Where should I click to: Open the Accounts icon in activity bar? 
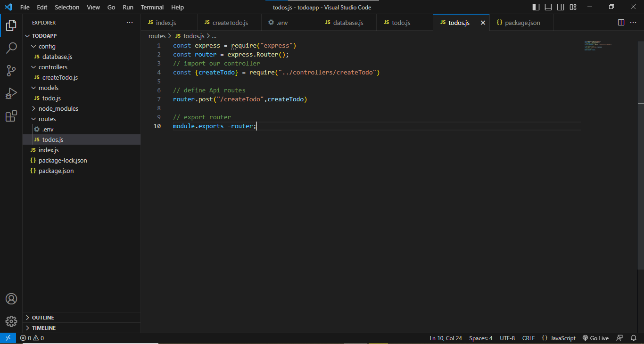11,299
